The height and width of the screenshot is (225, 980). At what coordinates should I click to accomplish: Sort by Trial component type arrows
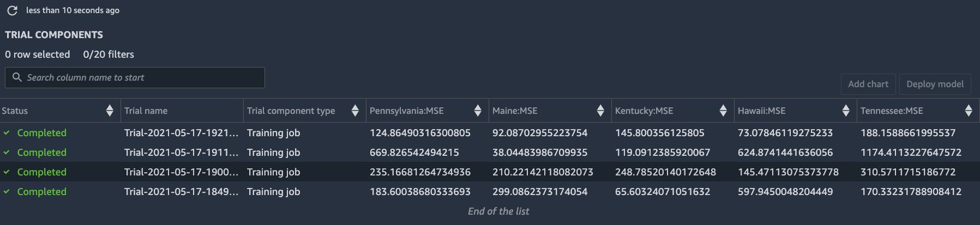[x=355, y=111]
